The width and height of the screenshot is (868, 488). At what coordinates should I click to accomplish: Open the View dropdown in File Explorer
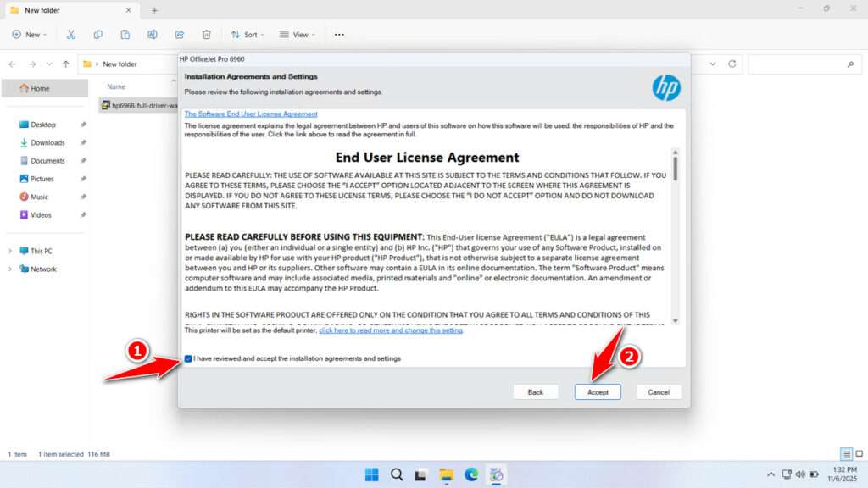[298, 34]
